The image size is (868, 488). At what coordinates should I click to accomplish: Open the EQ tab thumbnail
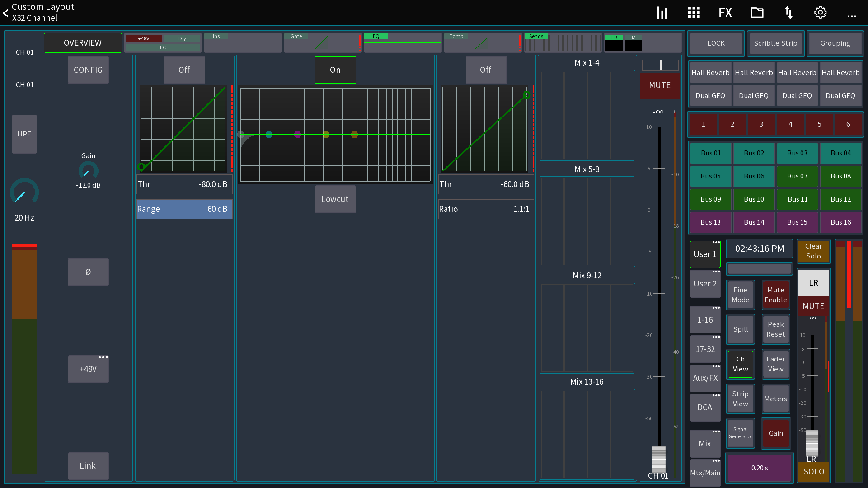403,43
